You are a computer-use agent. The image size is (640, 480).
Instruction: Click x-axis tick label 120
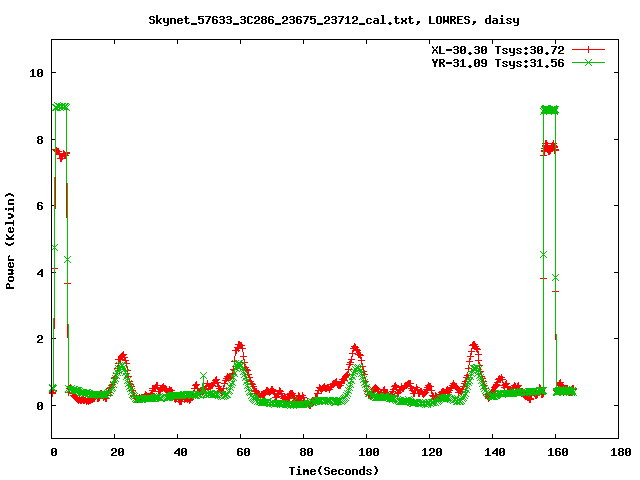click(x=432, y=452)
